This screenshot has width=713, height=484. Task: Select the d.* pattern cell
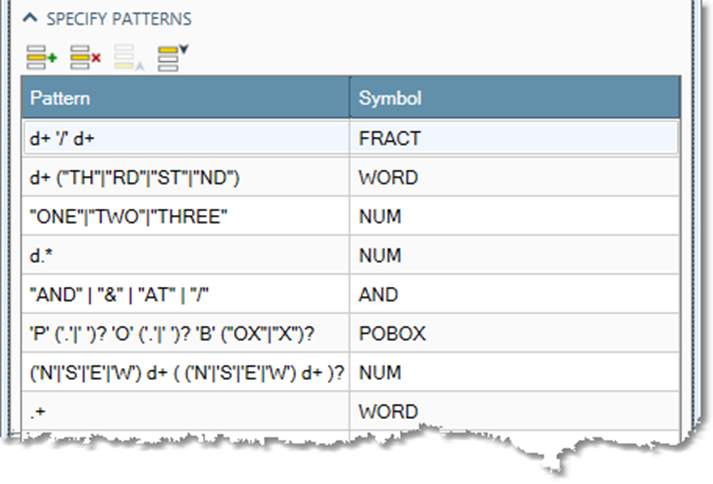(185, 255)
